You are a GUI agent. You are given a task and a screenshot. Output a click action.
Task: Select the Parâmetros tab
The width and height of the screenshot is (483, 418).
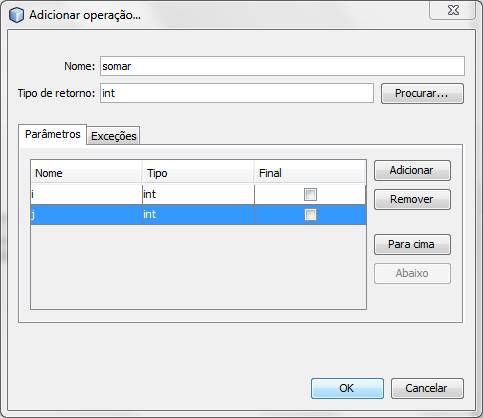coord(53,134)
